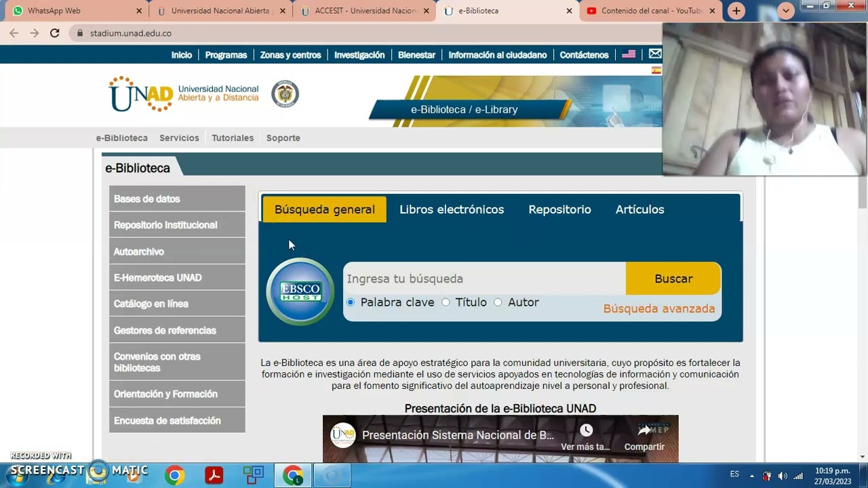Open the Búsqueda avanzada link
Viewport: 868px width, 488px height.
click(659, 308)
